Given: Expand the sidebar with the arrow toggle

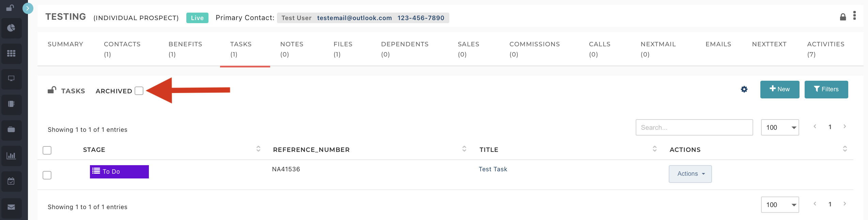Looking at the screenshot, I should (x=28, y=8).
